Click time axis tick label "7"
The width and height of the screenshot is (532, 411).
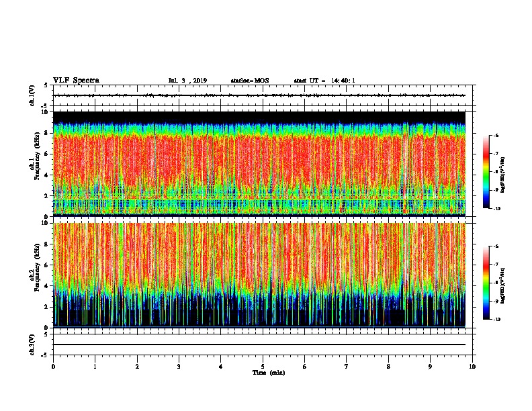point(347,367)
